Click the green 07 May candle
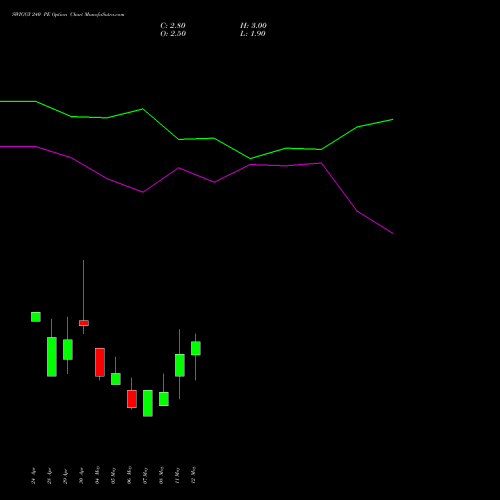Viewport: 500px width, 500px height. [148, 403]
